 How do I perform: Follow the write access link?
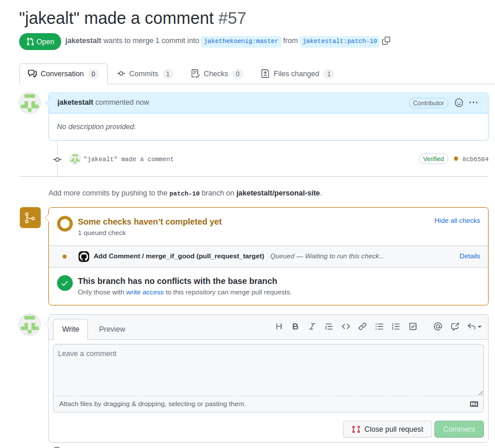145,292
